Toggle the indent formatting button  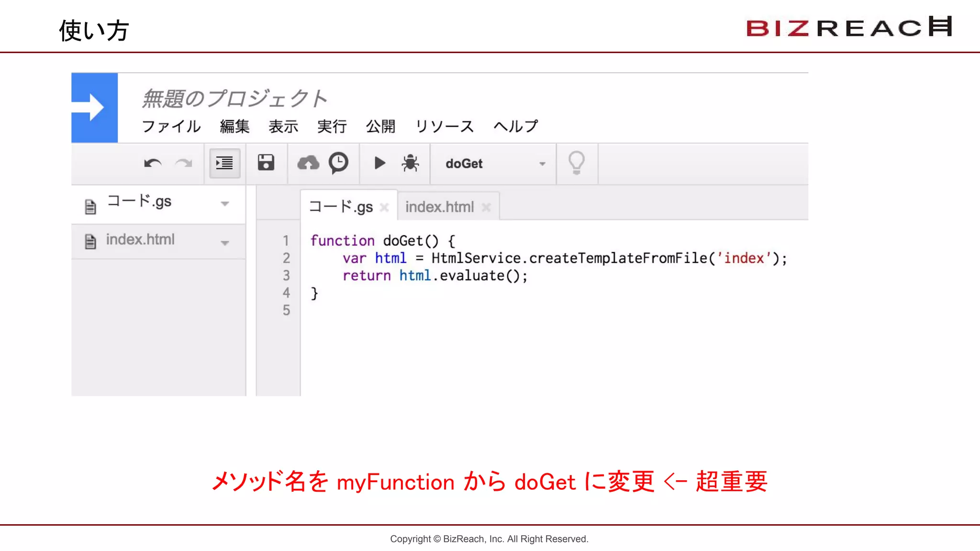[x=224, y=163]
